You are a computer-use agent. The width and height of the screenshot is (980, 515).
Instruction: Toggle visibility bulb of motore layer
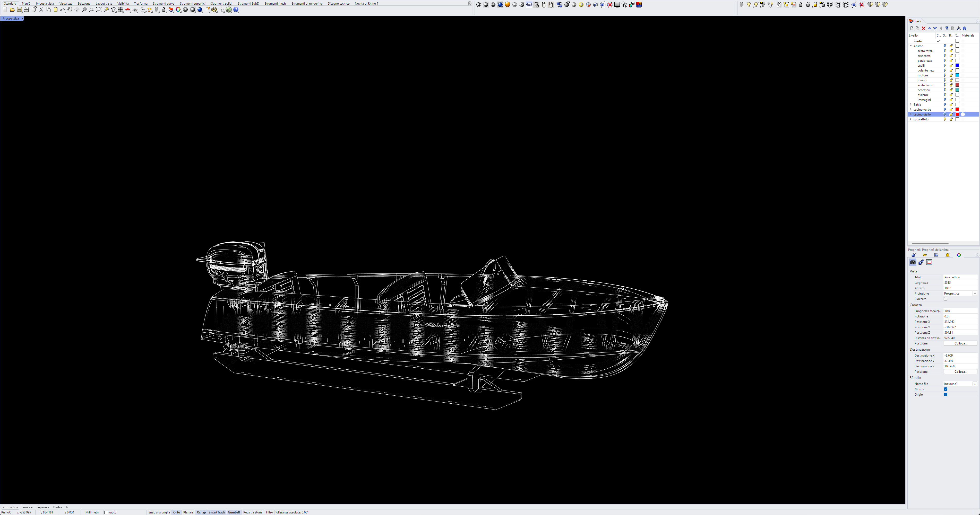945,75
